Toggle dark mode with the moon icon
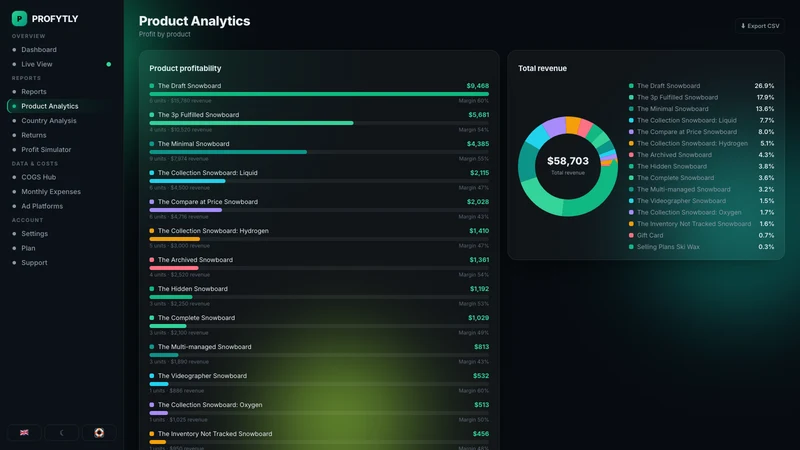Screen dimensions: 800x450 (62, 432)
